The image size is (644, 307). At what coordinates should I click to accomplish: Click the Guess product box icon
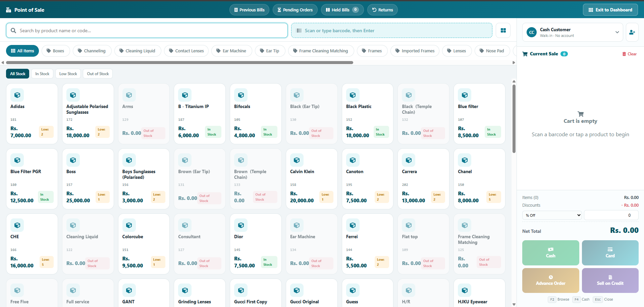353,291
